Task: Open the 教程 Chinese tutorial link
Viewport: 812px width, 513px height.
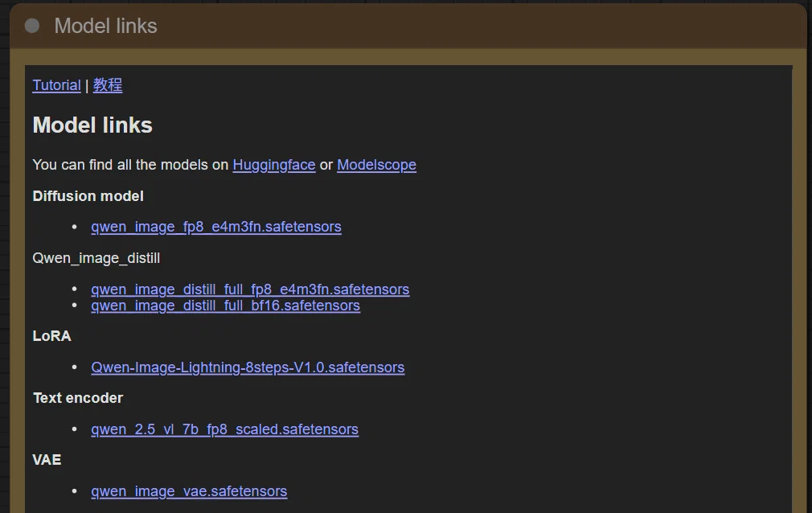Action: 108,85
